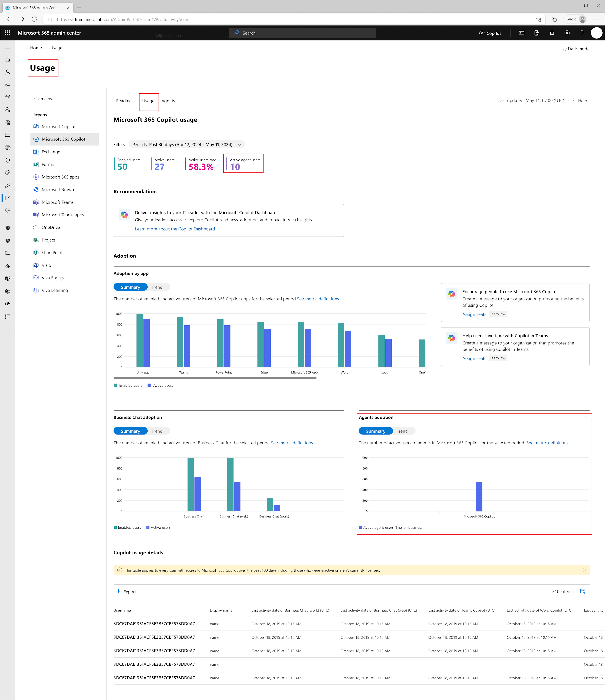Click the column chooser icon near 2100 items
Image resolution: width=605 pixels, height=700 pixels.
coord(583,591)
